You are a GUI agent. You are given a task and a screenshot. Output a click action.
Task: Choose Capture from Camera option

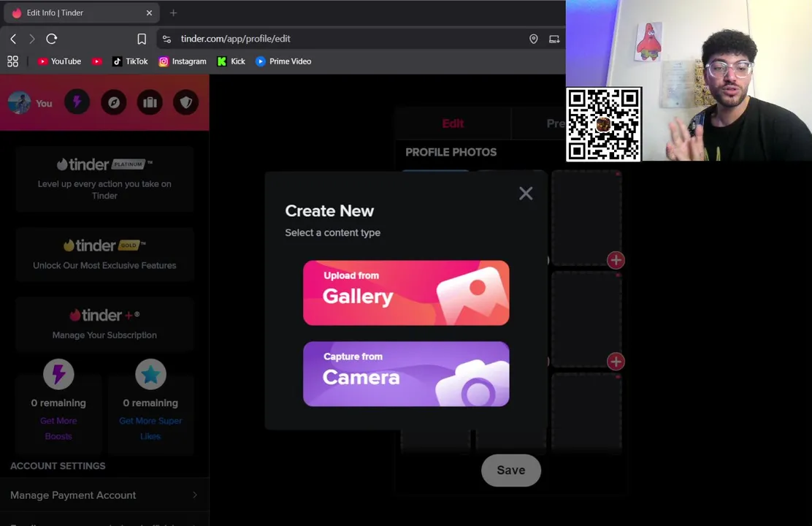(406, 373)
